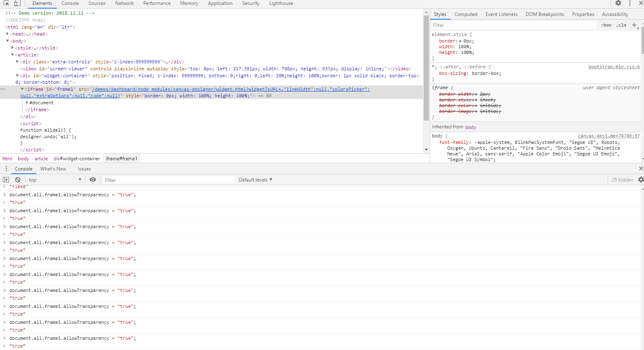The image size is (644, 350).
Task: Select html in the breadcrumb trail
Action: pos(7,159)
